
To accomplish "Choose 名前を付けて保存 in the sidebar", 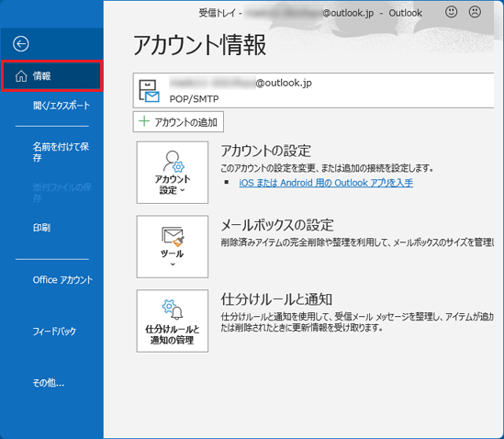I will tap(61, 152).
